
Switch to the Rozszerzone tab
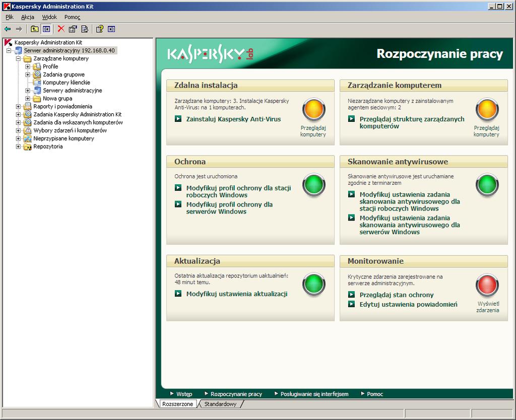click(x=178, y=404)
